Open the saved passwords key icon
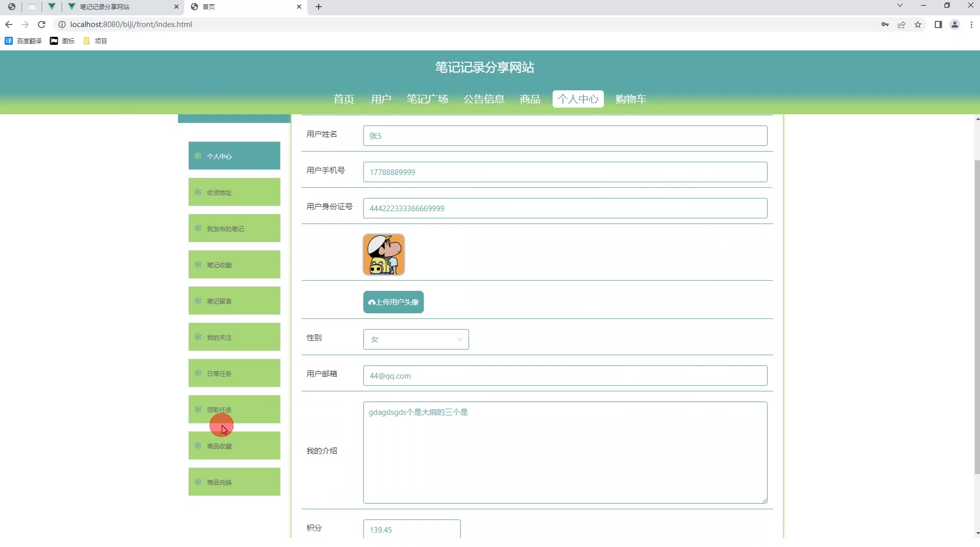 [885, 24]
